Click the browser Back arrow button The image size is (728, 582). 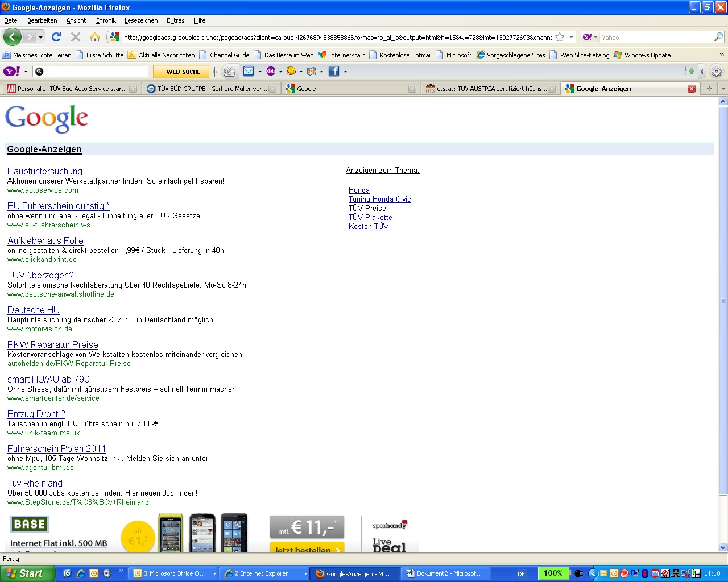point(13,38)
